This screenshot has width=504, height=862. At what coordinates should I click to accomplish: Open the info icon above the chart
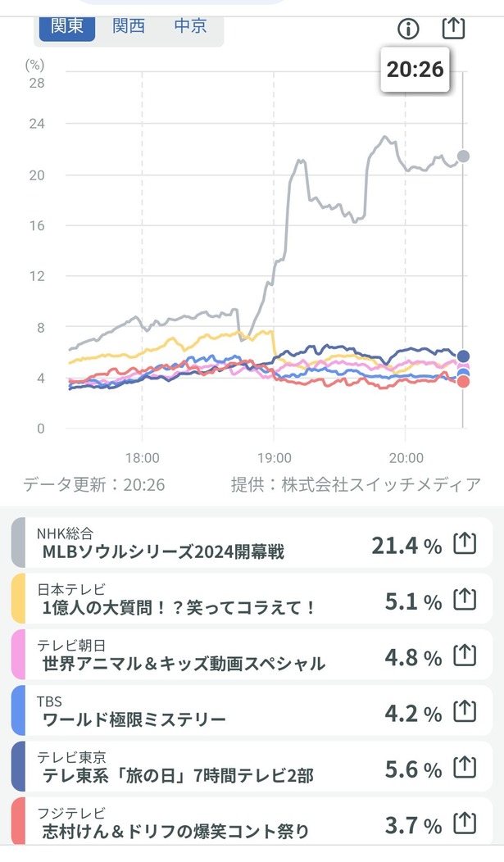click(x=408, y=29)
